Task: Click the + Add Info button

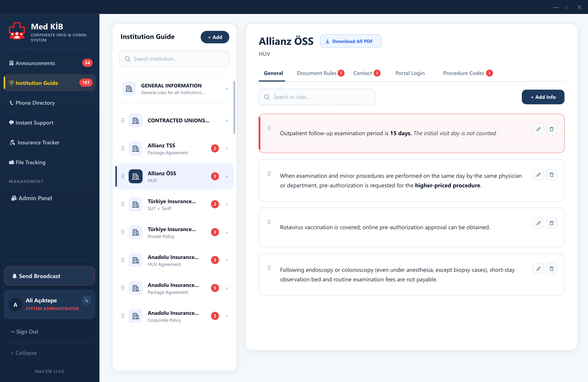Action: pyautogui.click(x=543, y=97)
